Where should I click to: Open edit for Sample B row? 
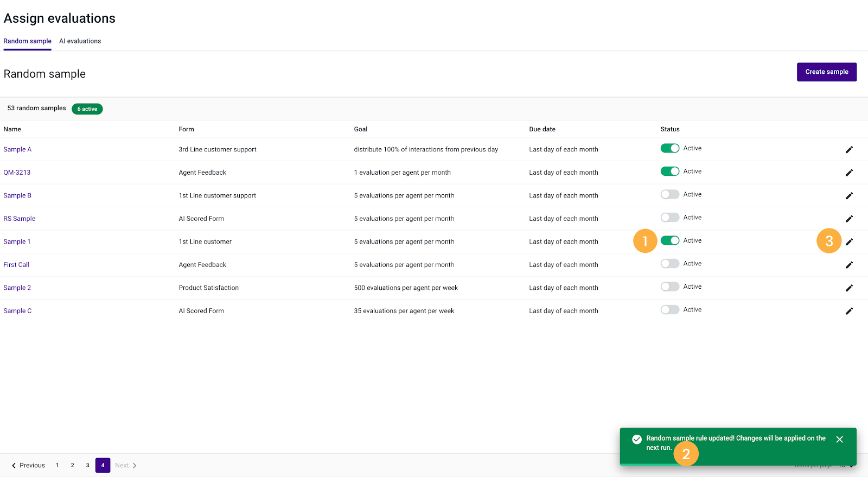click(x=849, y=196)
